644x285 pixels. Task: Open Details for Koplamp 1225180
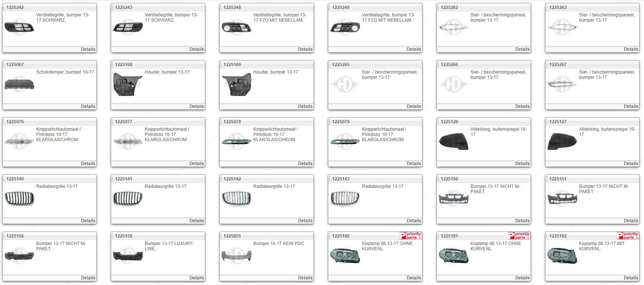414,278
